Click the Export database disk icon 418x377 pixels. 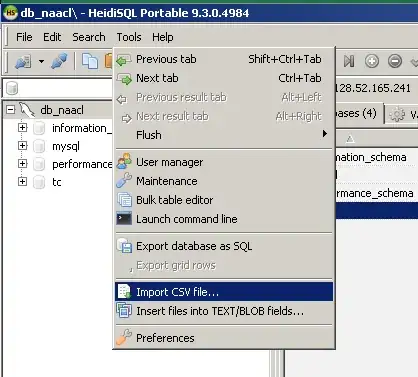coord(124,246)
